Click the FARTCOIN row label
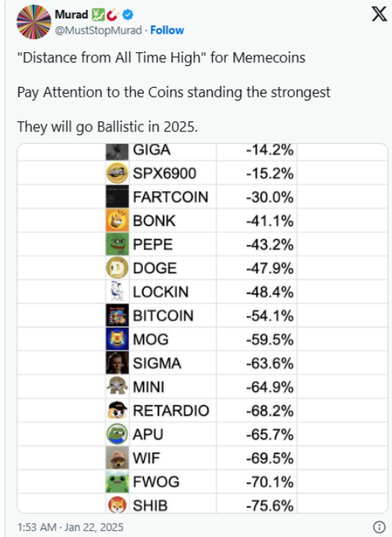The image size is (392, 537). pyautogui.click(x=171, y=197)
